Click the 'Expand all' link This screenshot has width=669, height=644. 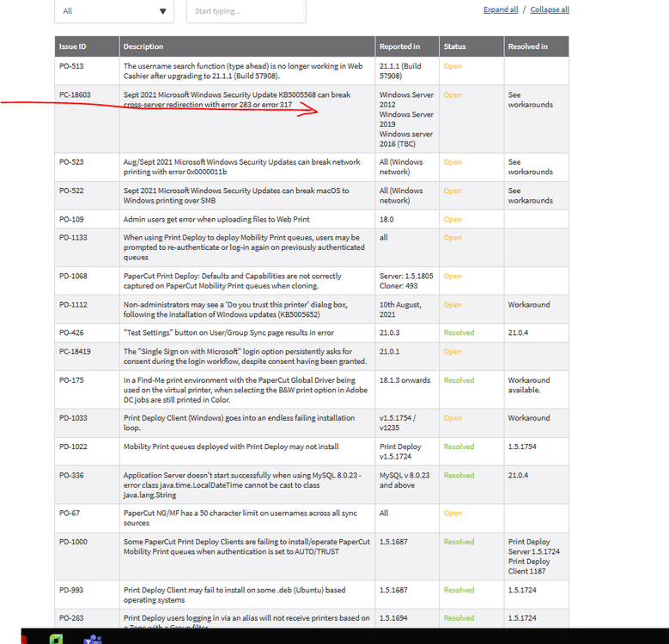click(501, 9)
